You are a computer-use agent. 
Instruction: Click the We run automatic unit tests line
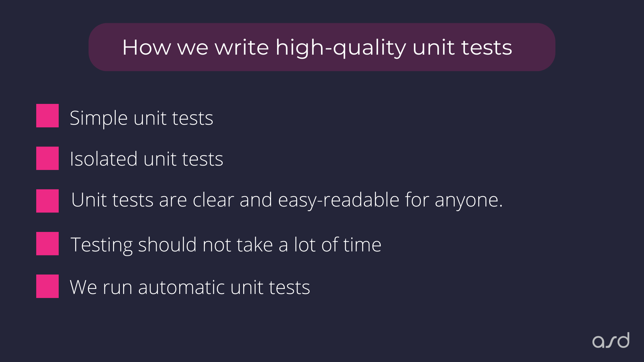pos(190,287)
